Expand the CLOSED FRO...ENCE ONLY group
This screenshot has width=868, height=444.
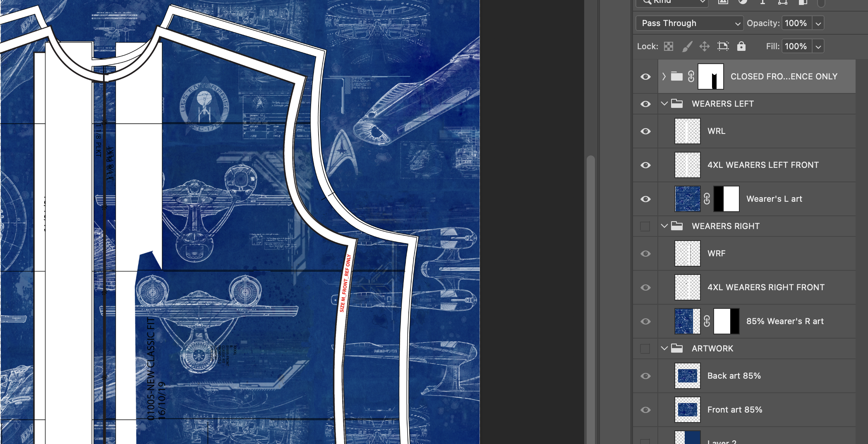[x=664, y=76]
